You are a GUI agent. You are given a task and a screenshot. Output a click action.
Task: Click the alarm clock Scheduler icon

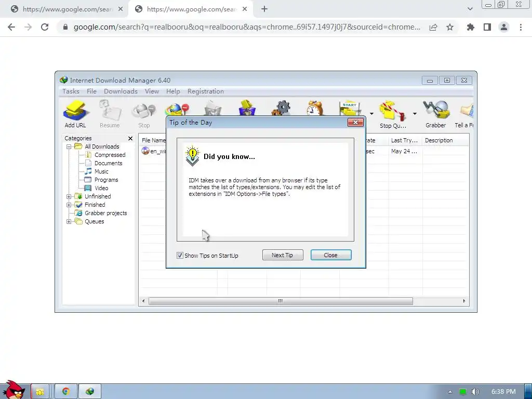point(315,108)
